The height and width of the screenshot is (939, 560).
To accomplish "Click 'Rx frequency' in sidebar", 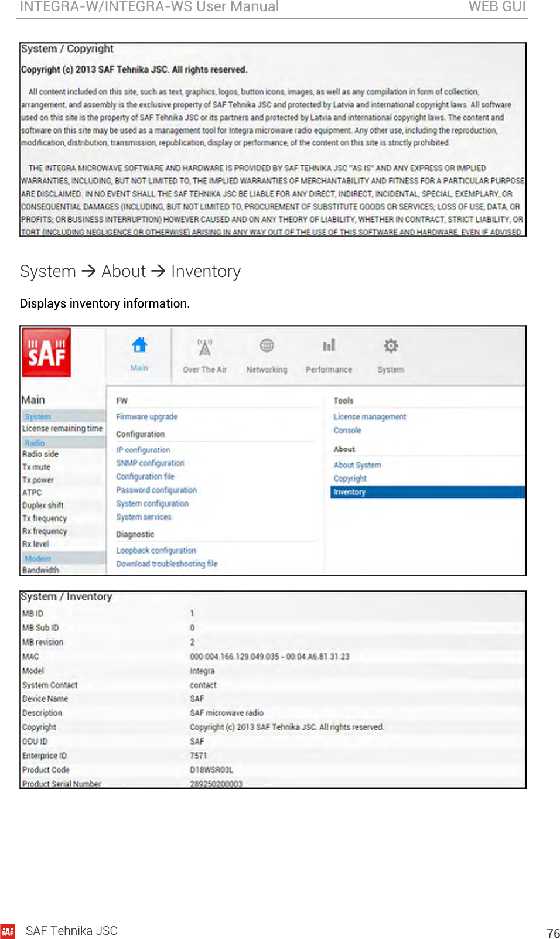I will click(x=45, y=531).
